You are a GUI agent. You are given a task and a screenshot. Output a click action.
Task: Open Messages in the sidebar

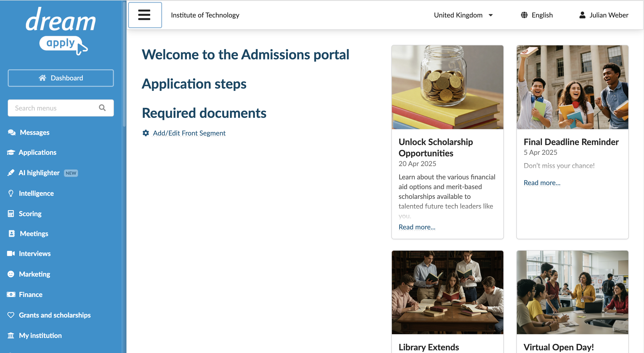(34, 132)
